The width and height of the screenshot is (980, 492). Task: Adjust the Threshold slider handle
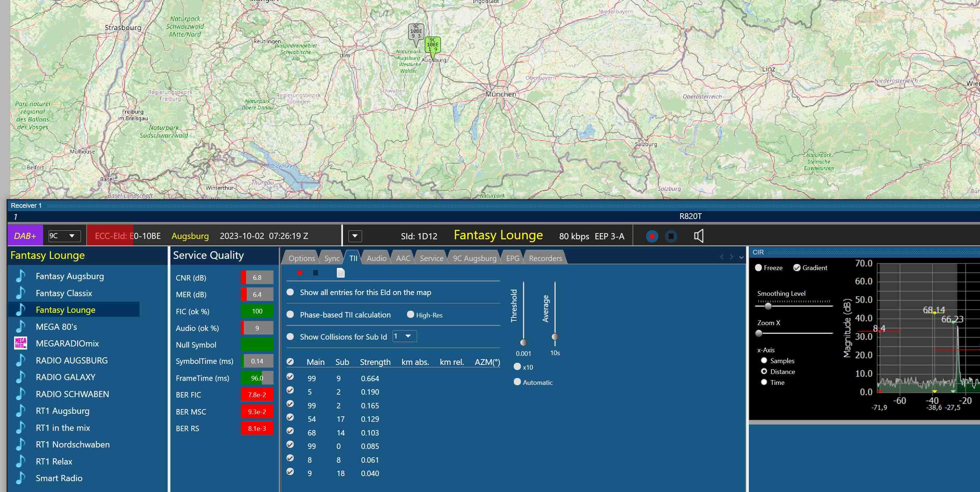point(523,342)
